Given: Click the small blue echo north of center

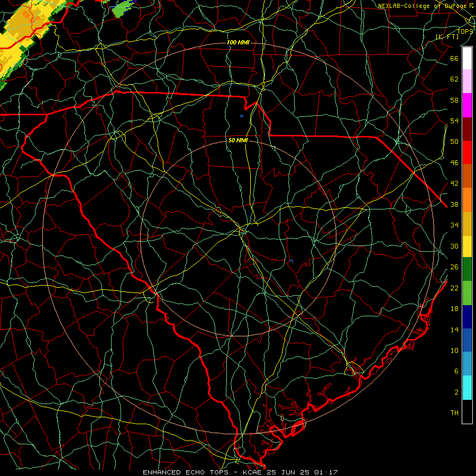Looking at the screenshot, I should (x=242, y=116).
